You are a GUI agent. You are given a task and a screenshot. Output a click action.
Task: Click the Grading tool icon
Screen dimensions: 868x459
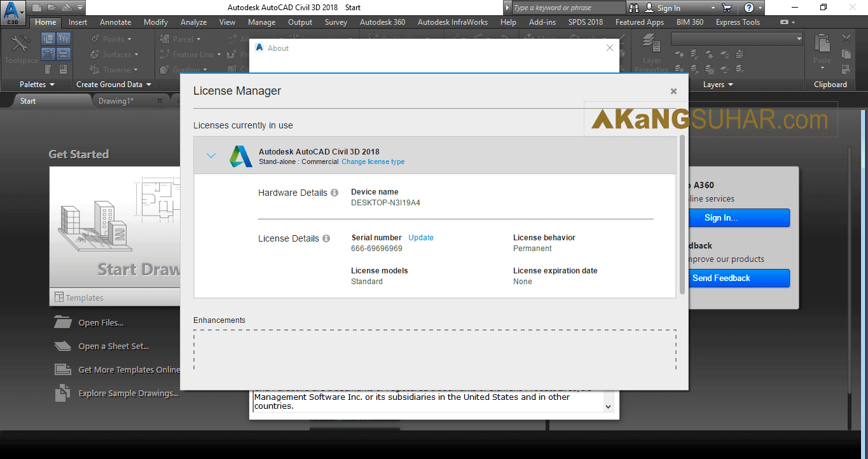point(165,70)
